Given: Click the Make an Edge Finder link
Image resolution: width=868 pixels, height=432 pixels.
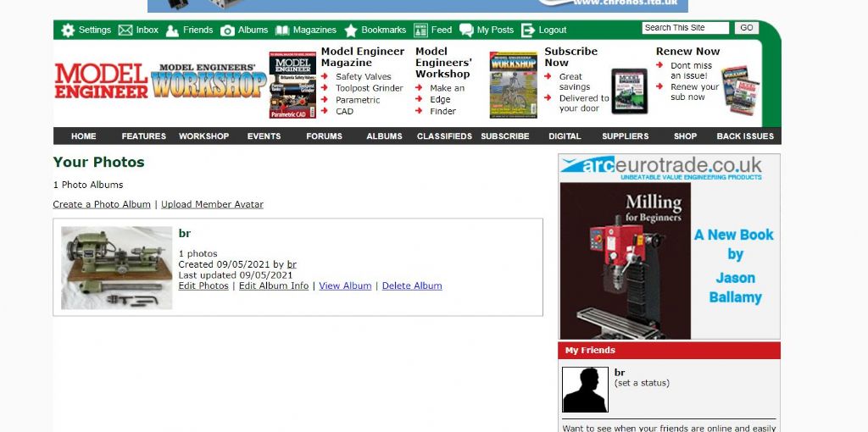Looking at the screenshot, I should tap(448, 100).
